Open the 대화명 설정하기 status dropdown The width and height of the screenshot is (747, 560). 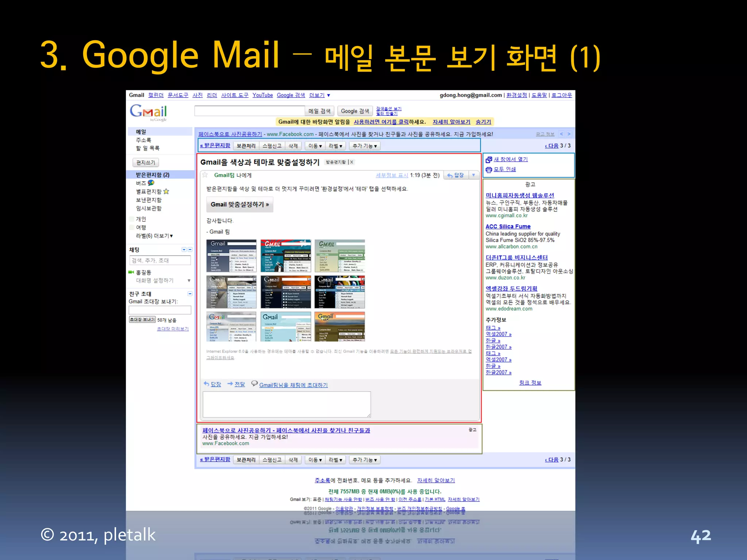point(189,281)
